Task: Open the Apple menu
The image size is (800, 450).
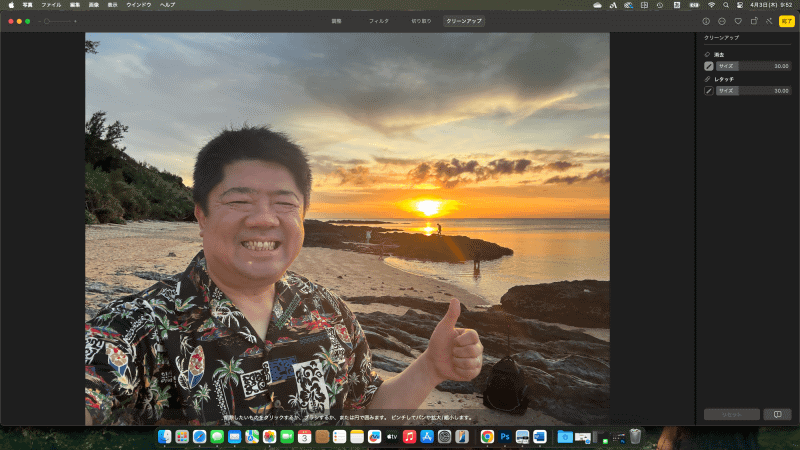Action: tap(11, 5)
